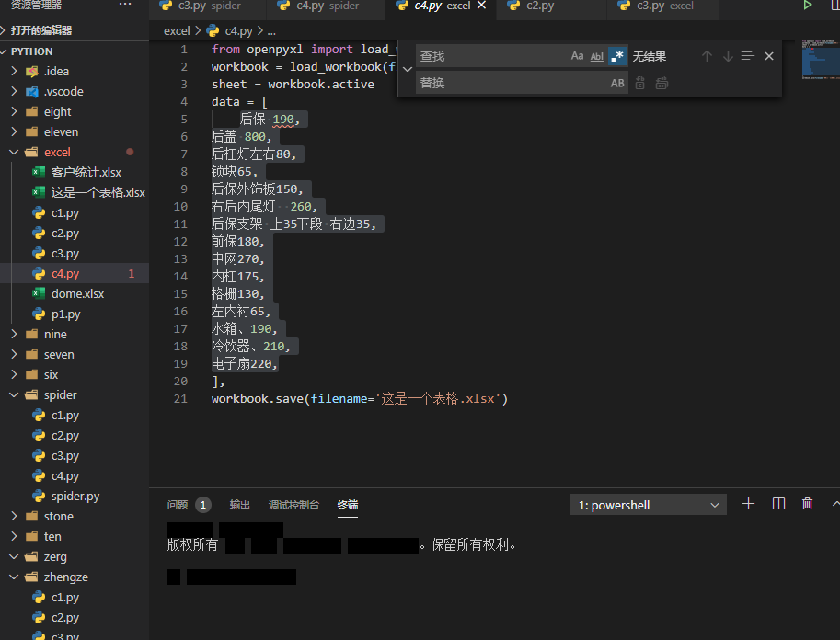
Task: Go to previous match arrow
Action: pos(707,56)
